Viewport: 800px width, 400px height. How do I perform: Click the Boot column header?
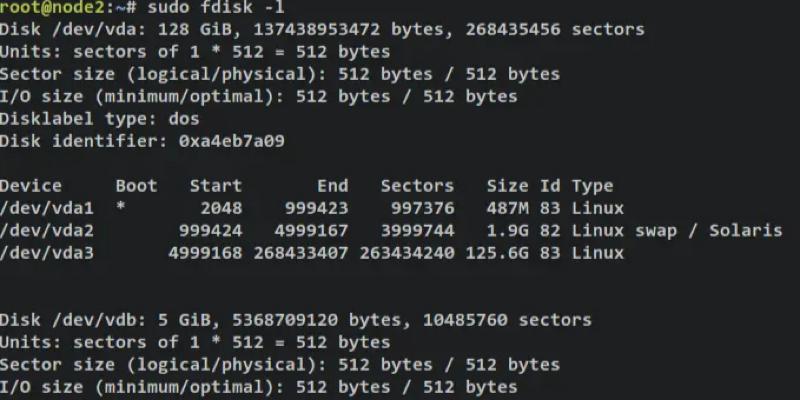click(136, 186)
